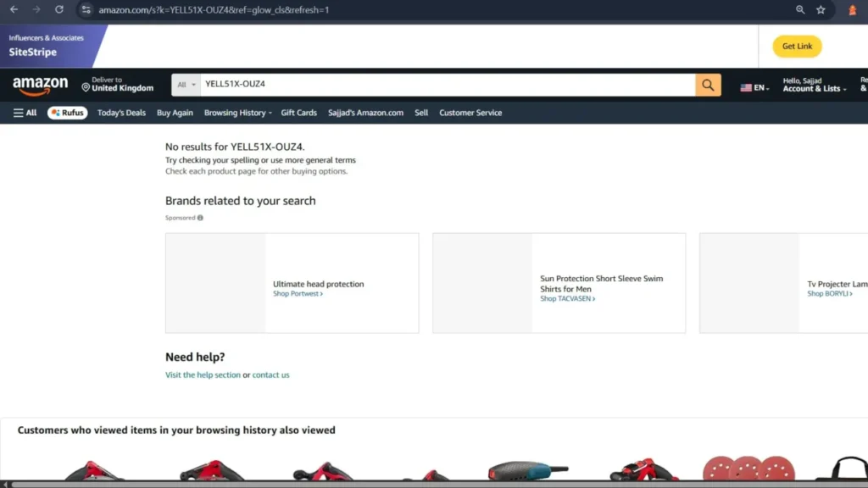Open Tv Projecter Lamp card image
Image resolution: width=868 pixels, height=488 pixels.
[x=749, y=283]
